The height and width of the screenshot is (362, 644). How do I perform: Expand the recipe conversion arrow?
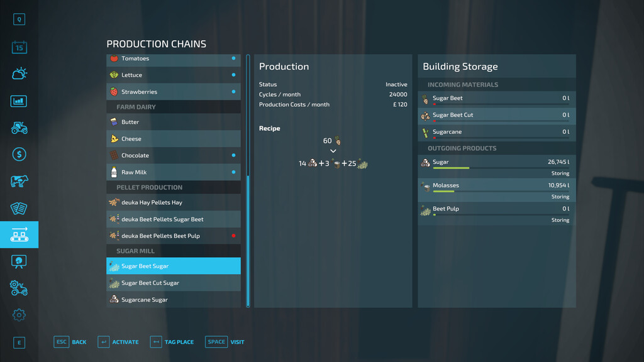tap(333, 151)
